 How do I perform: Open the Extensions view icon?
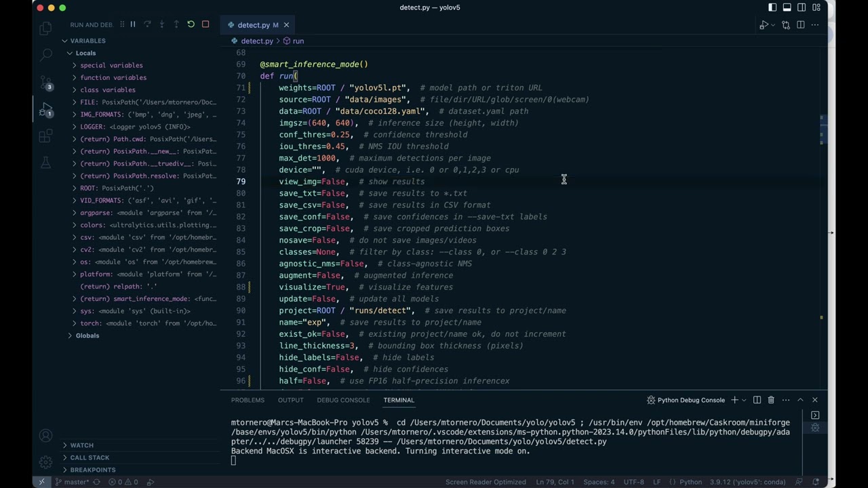(45, 136)
